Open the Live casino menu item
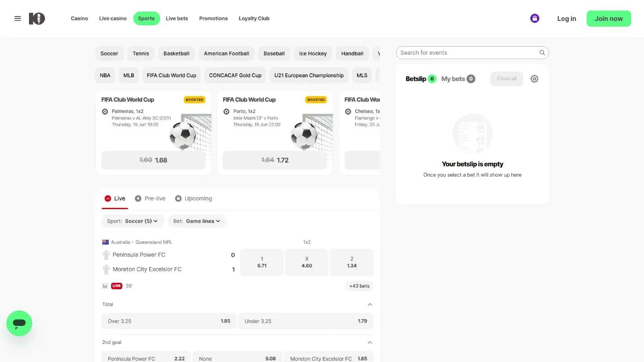The image size is (644, 362). point(113,19)
